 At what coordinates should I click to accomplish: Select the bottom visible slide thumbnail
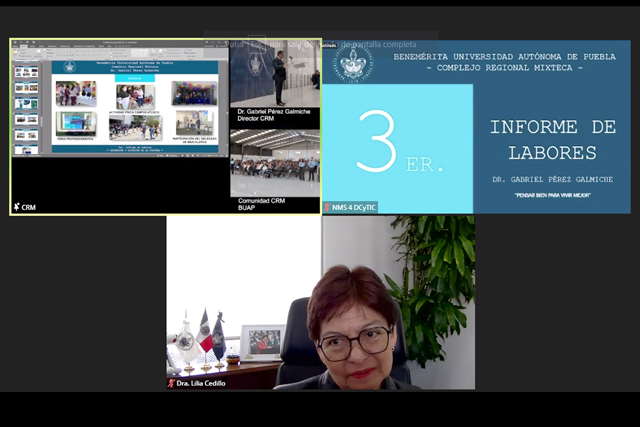point(26,150)
